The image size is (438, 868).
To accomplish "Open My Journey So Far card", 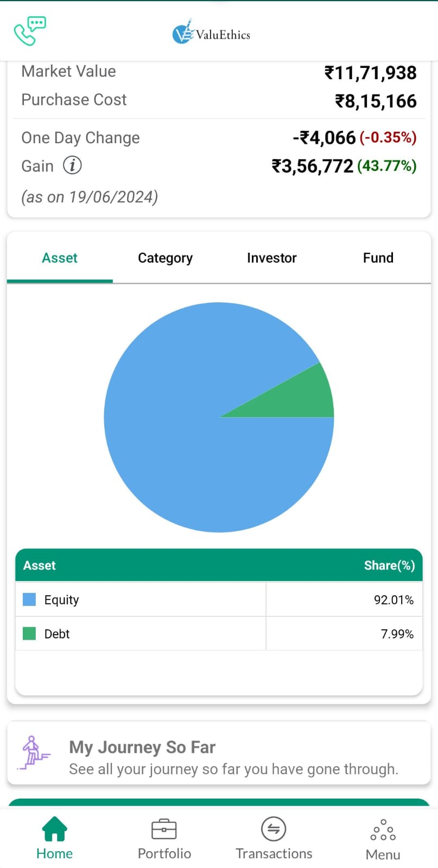I will coord(233,757).
